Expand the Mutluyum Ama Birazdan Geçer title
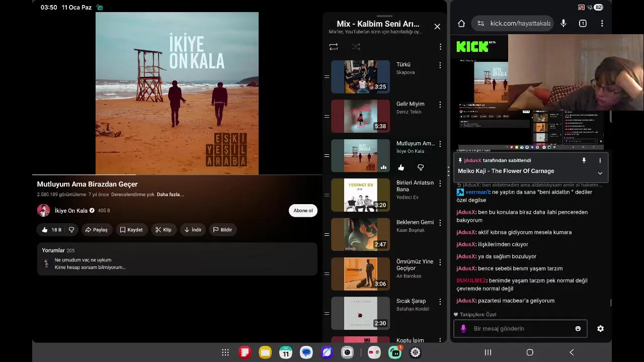The height and width of the screenshot is (362, 644). click(x=87, y=184)
